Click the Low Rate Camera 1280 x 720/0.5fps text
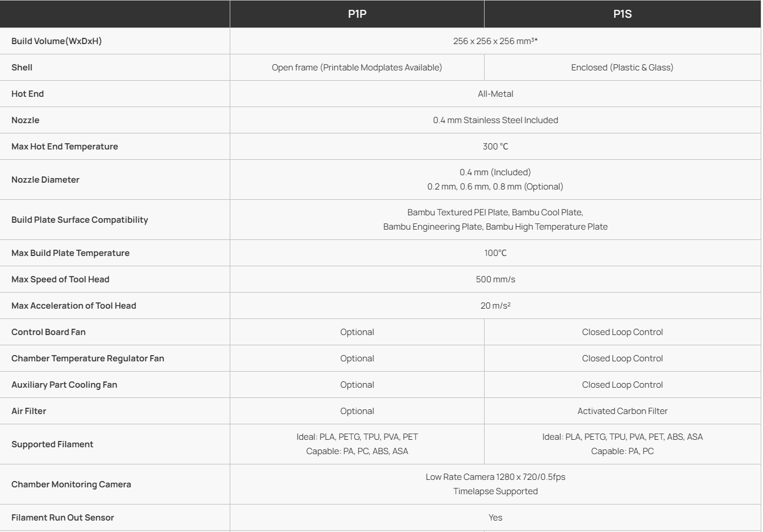Screen dimensions: 763x532 click(x=495, y=477)
